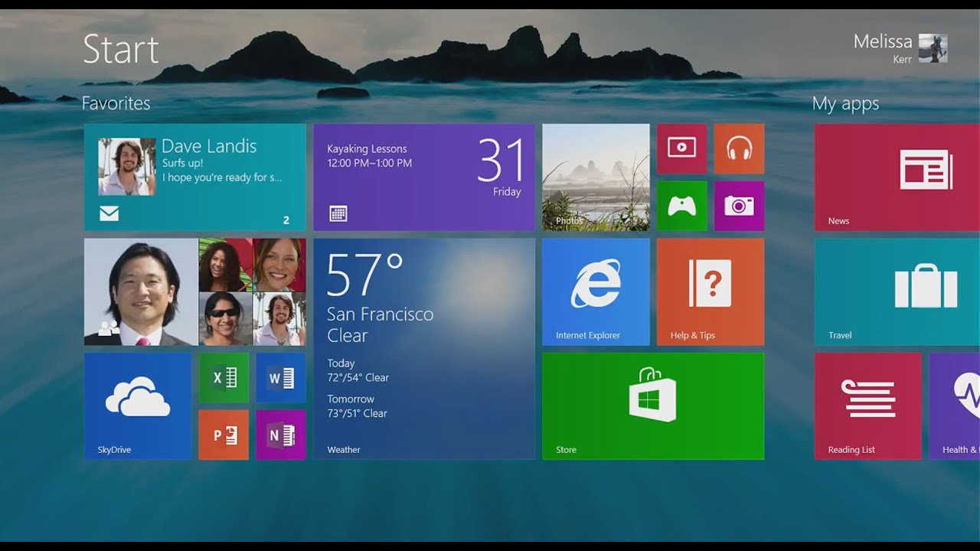Click Today 72°/54° Clear forecast
Viewport: 980px width, 551px height.
click(358, 370)
